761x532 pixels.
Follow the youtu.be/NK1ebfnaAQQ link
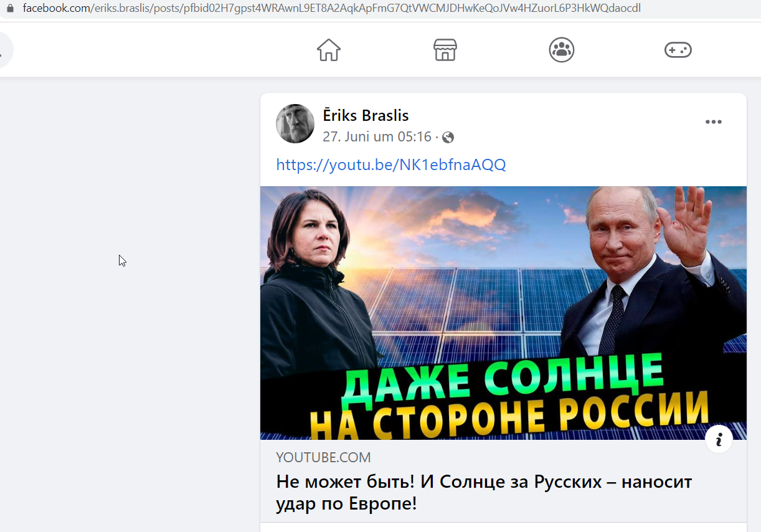tap(391, 164)
